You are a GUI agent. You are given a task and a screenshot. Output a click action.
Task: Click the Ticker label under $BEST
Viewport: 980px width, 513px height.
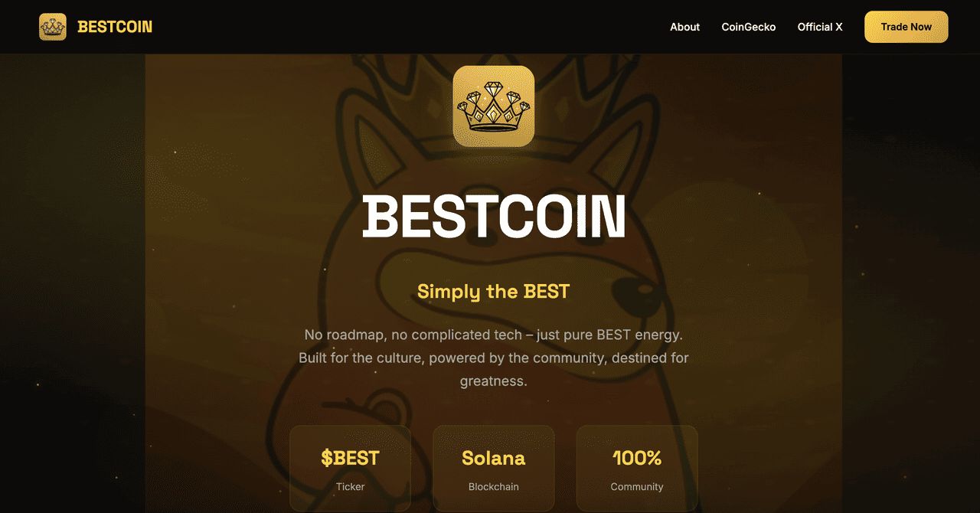pos(351,486)
